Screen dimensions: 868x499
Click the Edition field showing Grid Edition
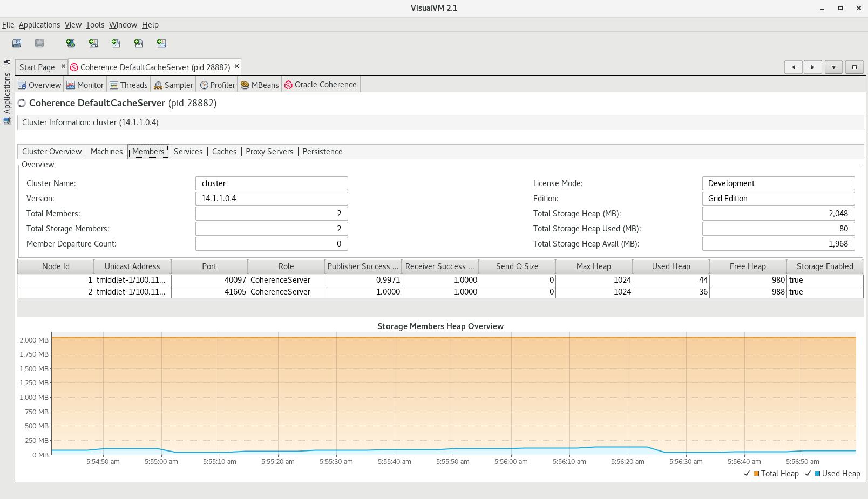coord(778,199)
